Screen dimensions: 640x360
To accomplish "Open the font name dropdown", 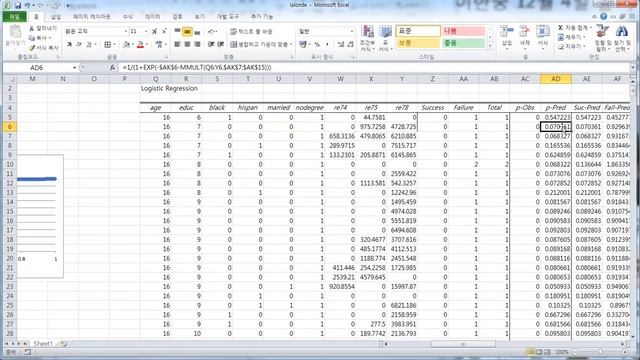I will click(x=126, y=31).
